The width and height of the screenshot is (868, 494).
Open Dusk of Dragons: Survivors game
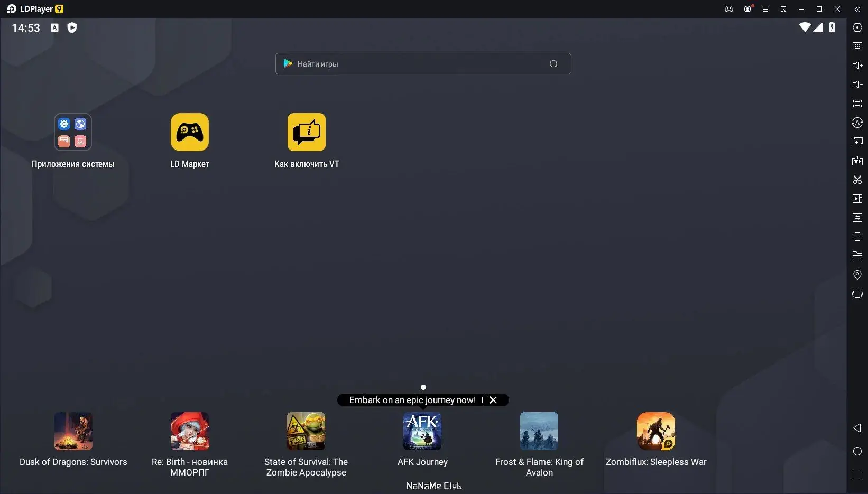[73, 431]
